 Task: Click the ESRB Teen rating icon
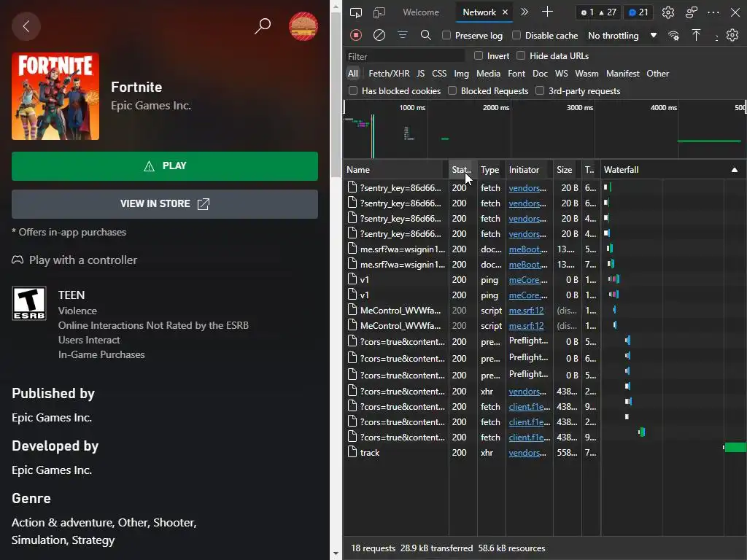pos(29,303)
